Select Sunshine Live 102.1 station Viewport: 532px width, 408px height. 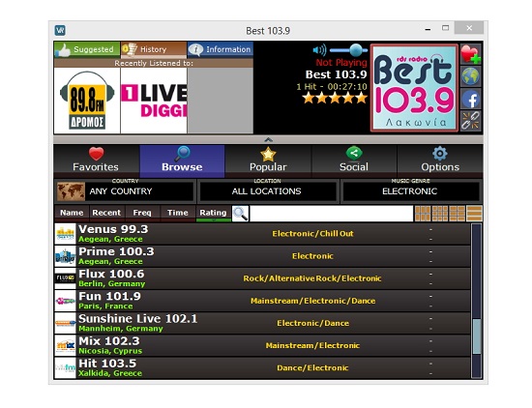262,323
